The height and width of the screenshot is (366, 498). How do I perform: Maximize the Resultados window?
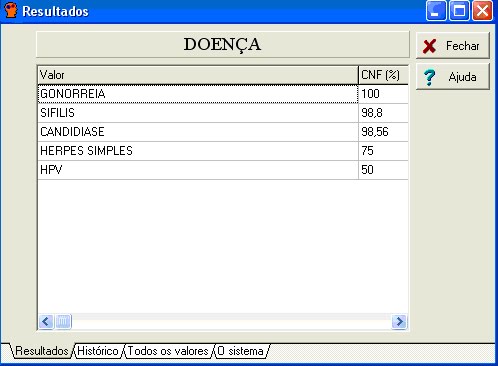(459, 11)
